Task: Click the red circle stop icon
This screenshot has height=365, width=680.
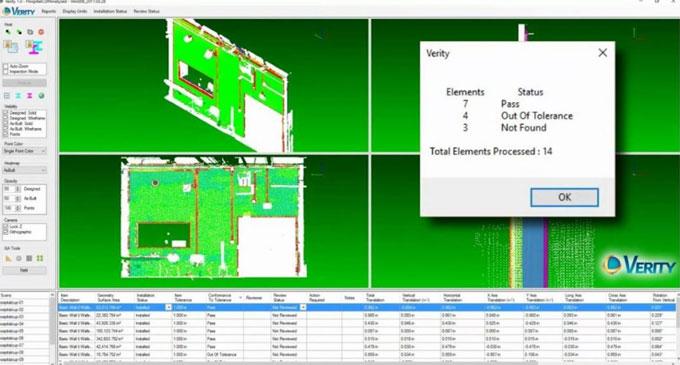Action: [41, 32]
